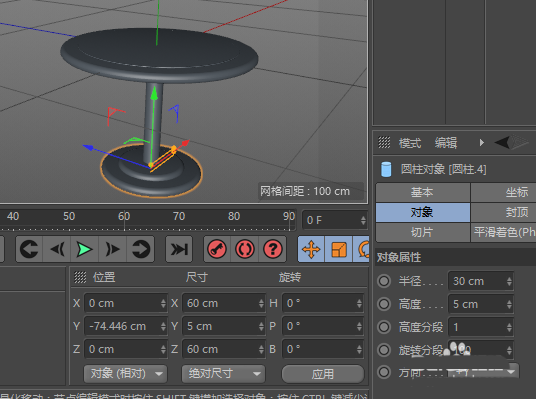Toggle the 高度 animation dot
The image size is (536, 399).
click(384, 304)
